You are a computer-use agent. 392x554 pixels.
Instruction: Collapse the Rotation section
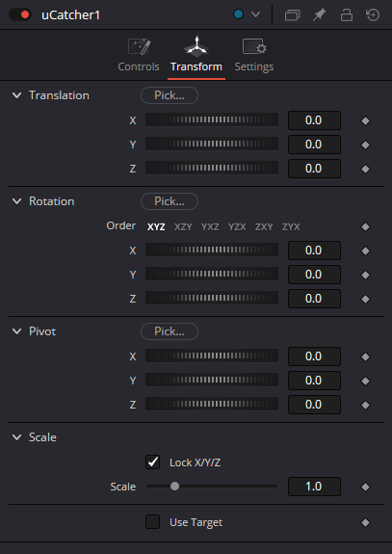click(17, 201)
